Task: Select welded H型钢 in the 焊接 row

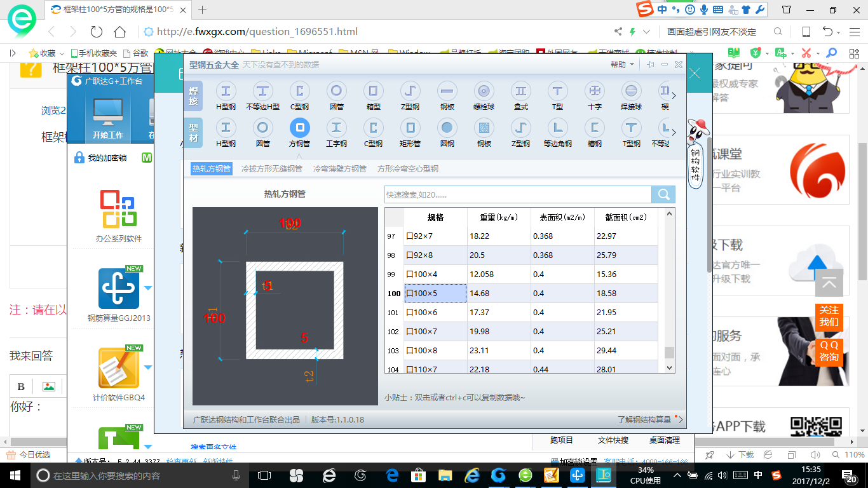Action: click(x=226, y=91)
